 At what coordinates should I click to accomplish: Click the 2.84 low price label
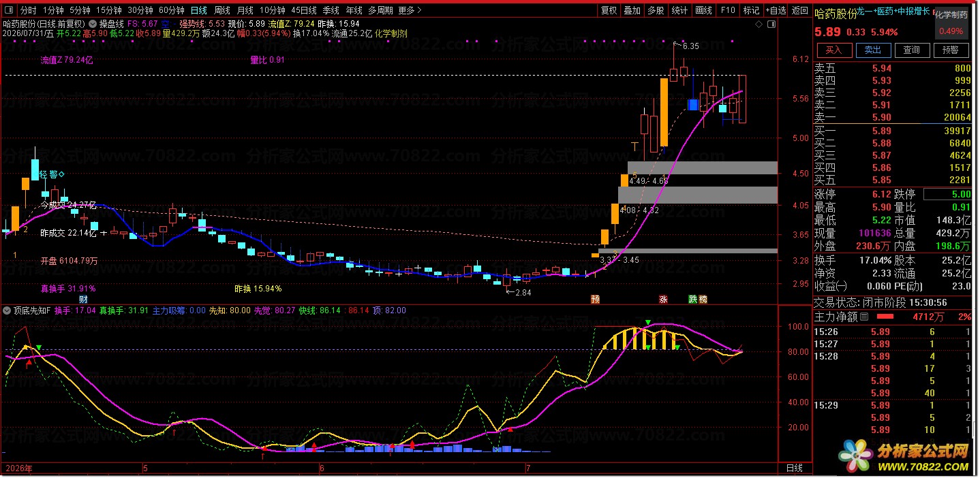(523, 293)
